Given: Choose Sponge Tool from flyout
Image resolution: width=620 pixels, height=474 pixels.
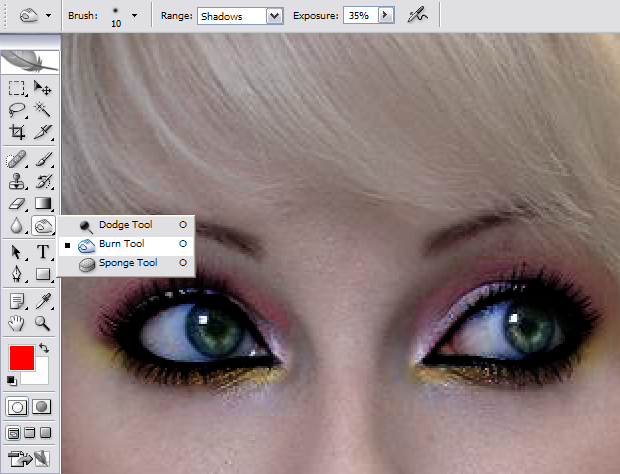Looking at the screenshot, I should (x=127, y=263).
